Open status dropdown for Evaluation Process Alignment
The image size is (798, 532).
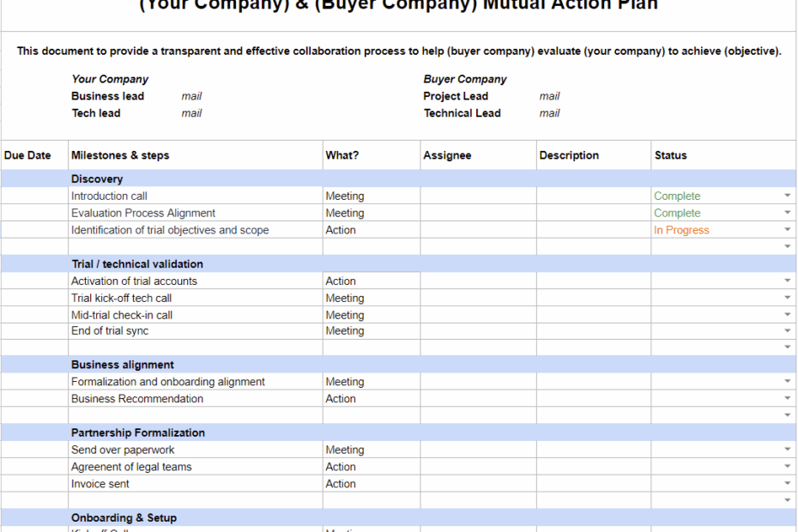[x=787, y=212]
